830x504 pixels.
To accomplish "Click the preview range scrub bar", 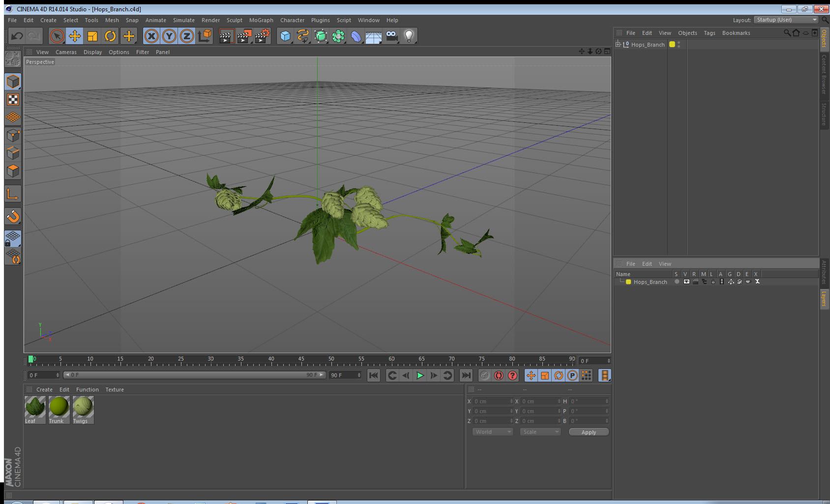I will click(x=194, y=375).
